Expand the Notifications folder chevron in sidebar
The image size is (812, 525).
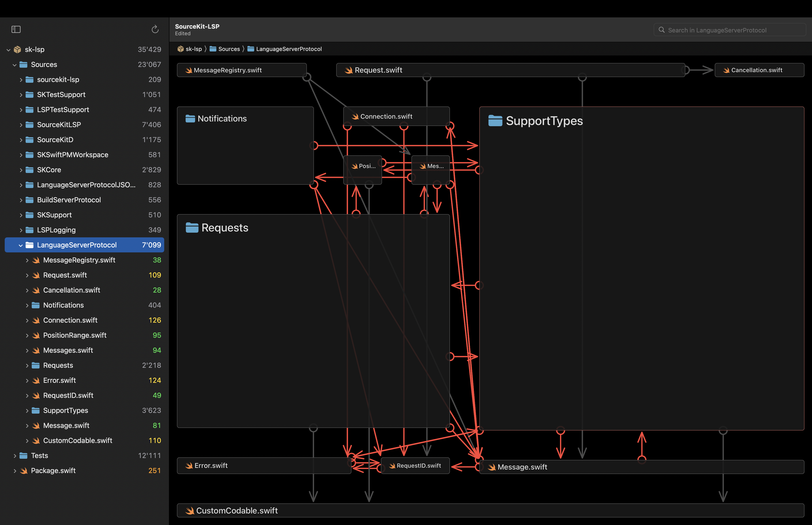tap(27, 306)
